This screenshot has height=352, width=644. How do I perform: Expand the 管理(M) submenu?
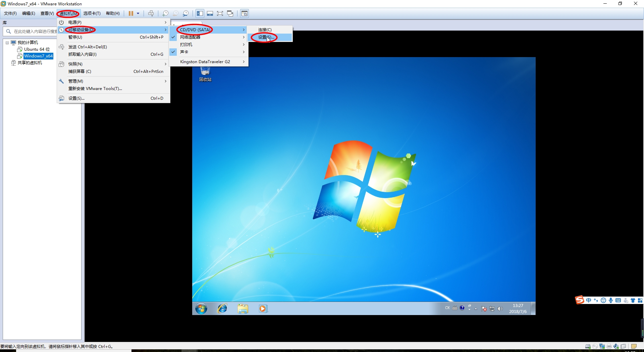[x=114, y=81]
